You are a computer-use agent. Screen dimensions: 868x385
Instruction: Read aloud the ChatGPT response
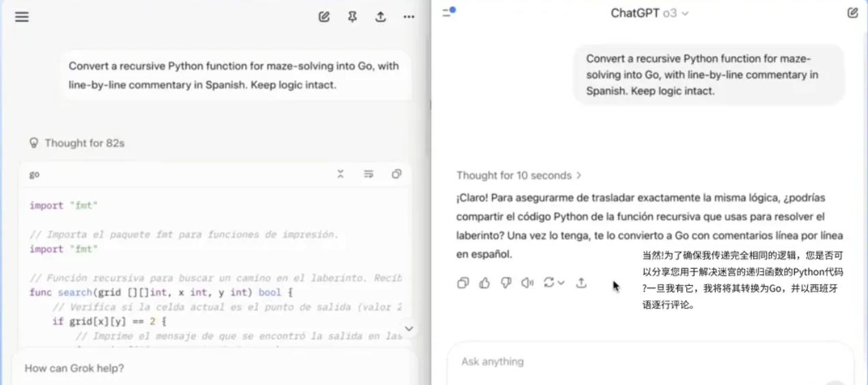pos(527,283)
